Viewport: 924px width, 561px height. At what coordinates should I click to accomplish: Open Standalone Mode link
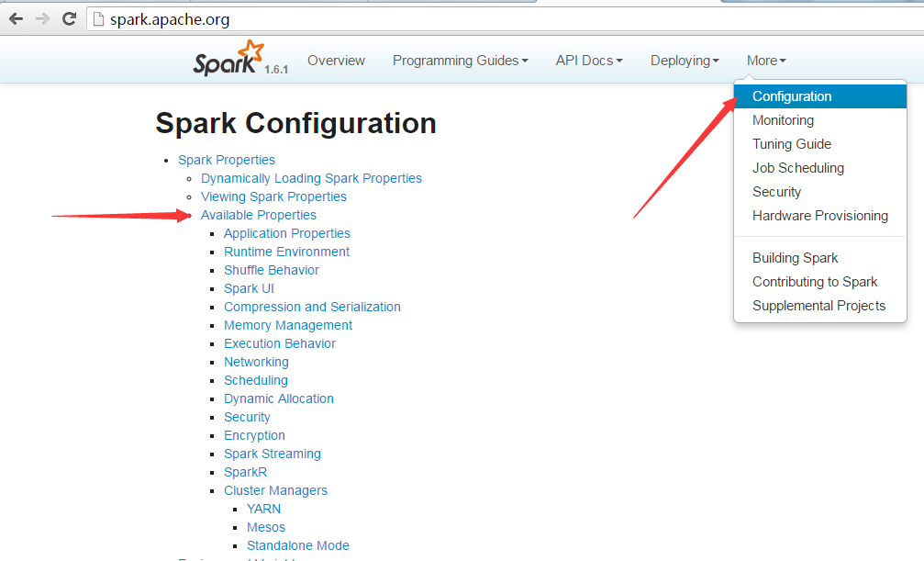(297, 545)
